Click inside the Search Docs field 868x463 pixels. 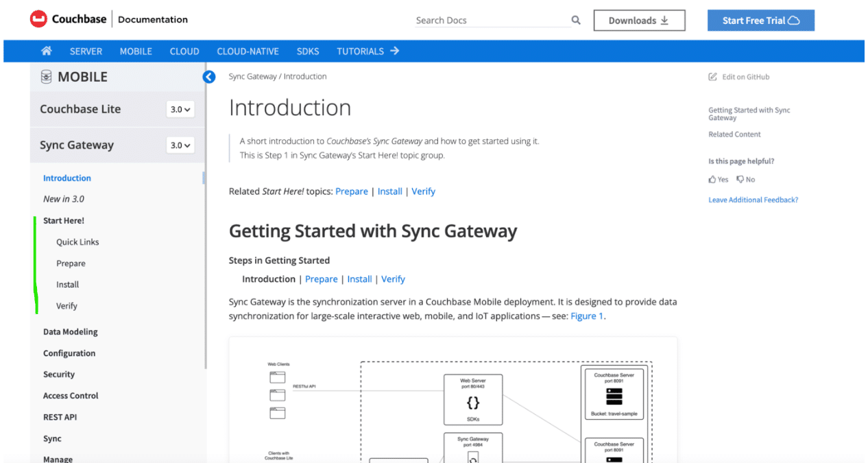point(487,20)
